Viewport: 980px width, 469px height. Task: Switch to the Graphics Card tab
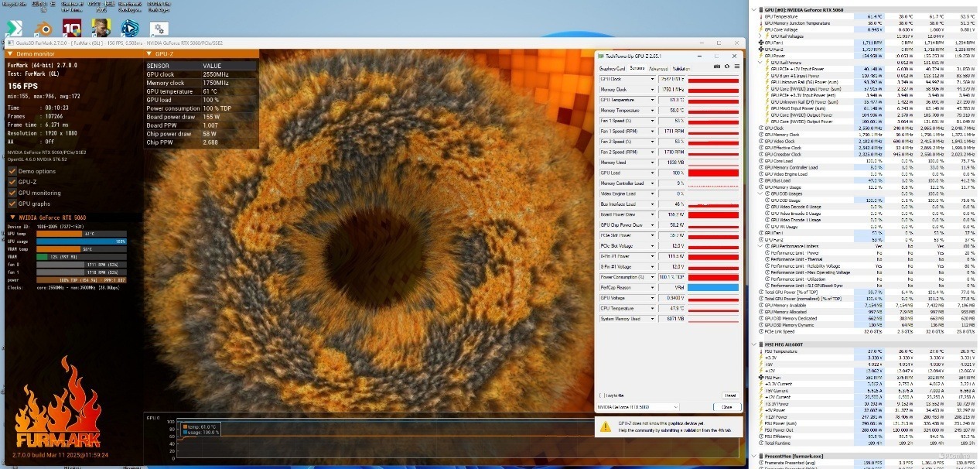[612, 68]
